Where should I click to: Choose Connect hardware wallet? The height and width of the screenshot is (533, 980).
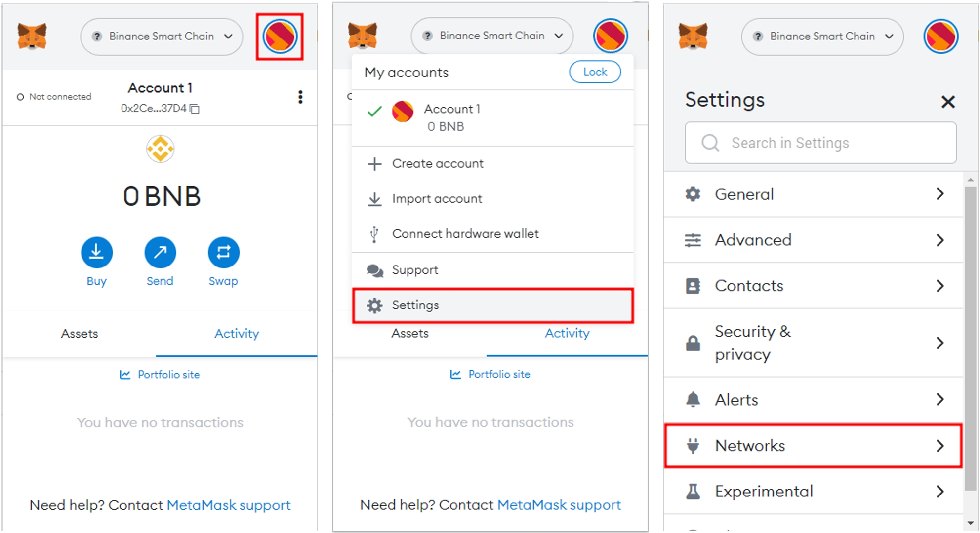pos(465,234)
